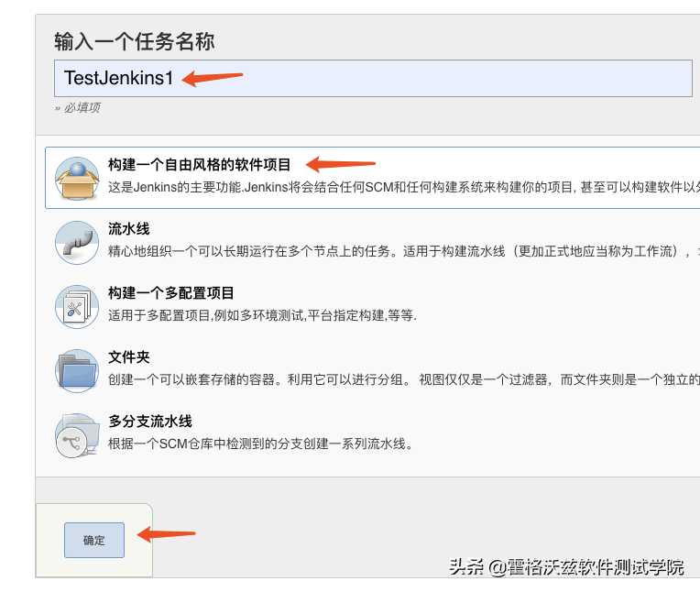The height and width of the screenshot is (592, 700).
Task: Click the multi-configuration project icon
Action: click(77, 307)
